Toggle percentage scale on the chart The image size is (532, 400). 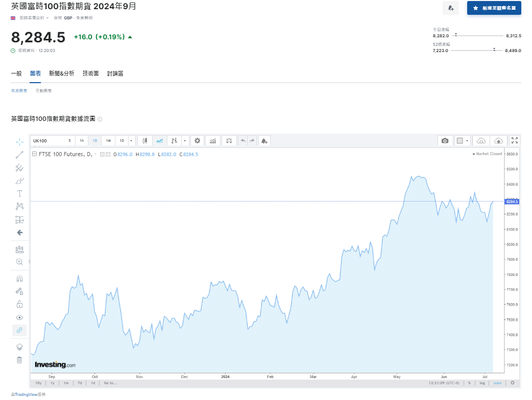point(469,383)
